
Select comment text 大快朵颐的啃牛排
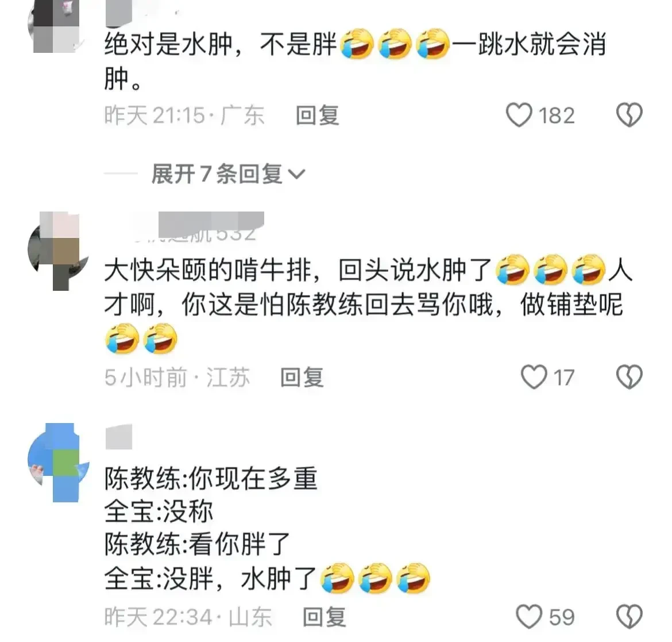(208, 271)
